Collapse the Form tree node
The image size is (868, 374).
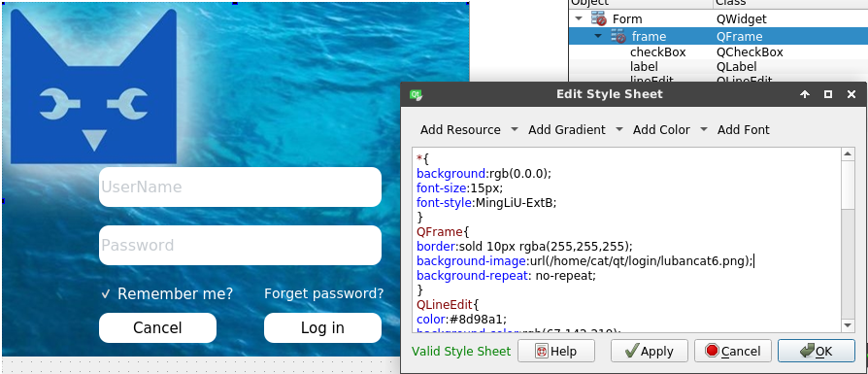coord(579,18)
